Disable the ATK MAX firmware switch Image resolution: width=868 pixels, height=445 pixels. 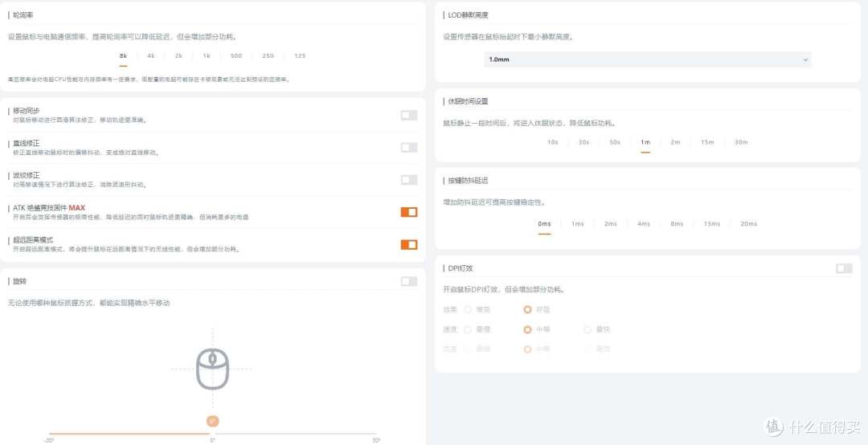pos(409,212)
